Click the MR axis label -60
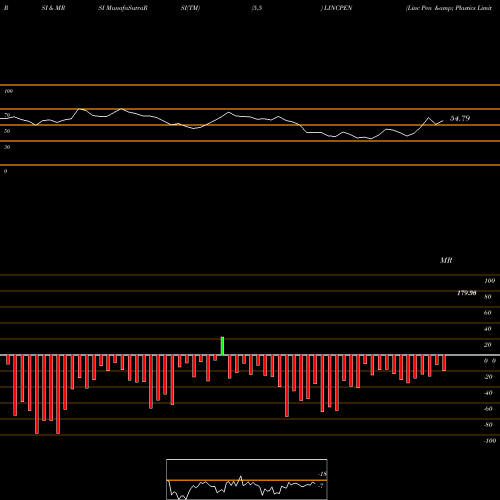This screenshot has width=500, height=500. coord(488,409)
